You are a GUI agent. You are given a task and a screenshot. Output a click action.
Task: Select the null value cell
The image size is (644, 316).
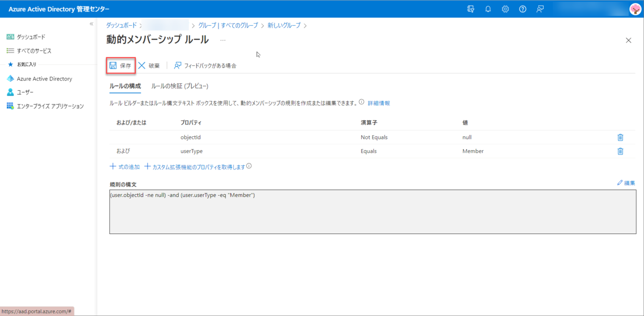coord(467,137)
